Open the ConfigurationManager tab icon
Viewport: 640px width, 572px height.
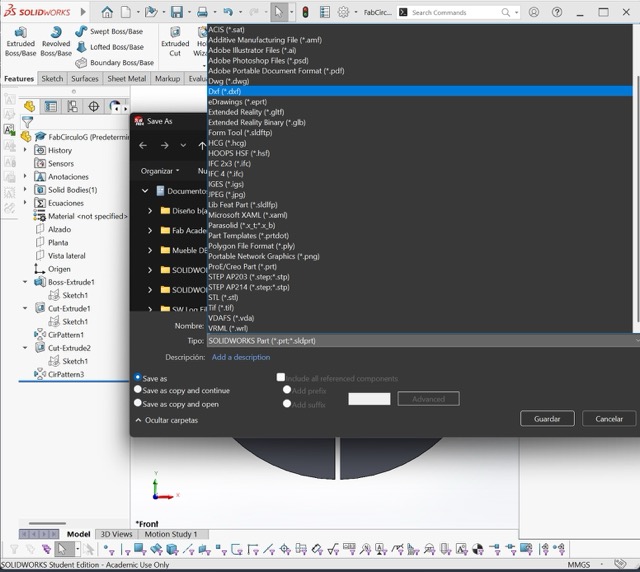pyautogui.click(x=72, y=107)
